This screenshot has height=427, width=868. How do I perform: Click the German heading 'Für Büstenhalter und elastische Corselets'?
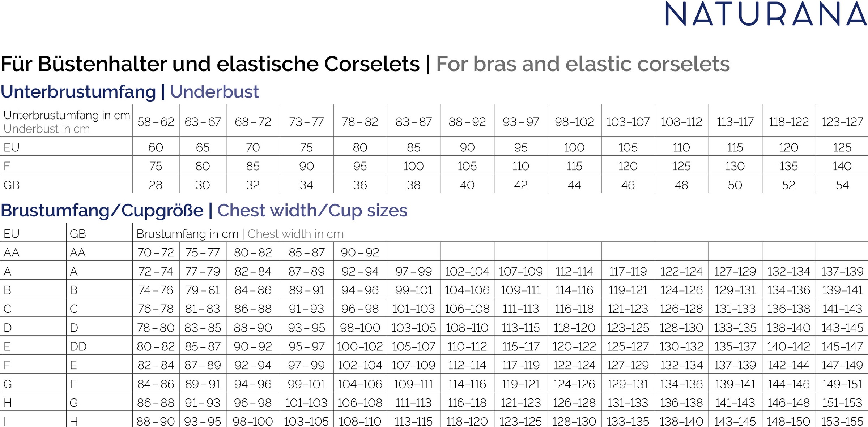(x=210, y=64)
